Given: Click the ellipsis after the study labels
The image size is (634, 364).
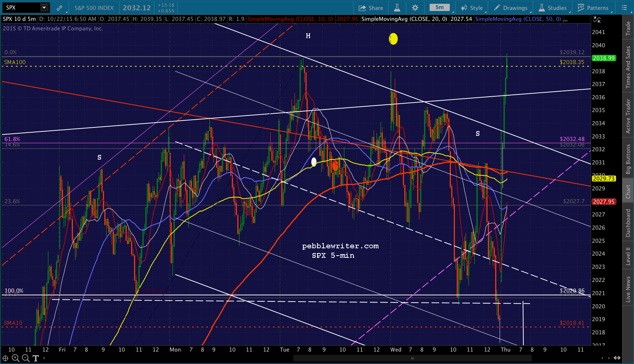Looking at the screenshot, I should click(566, 19).
